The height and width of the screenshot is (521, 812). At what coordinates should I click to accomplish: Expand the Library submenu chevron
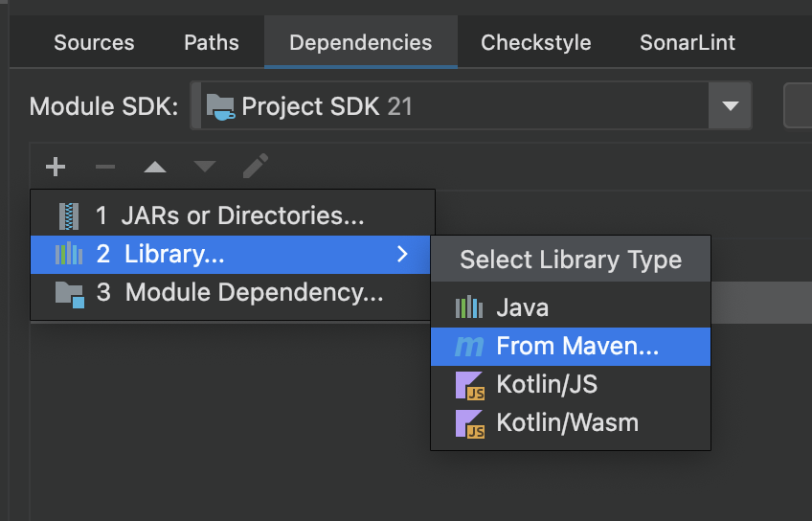[x=403, y=254]
